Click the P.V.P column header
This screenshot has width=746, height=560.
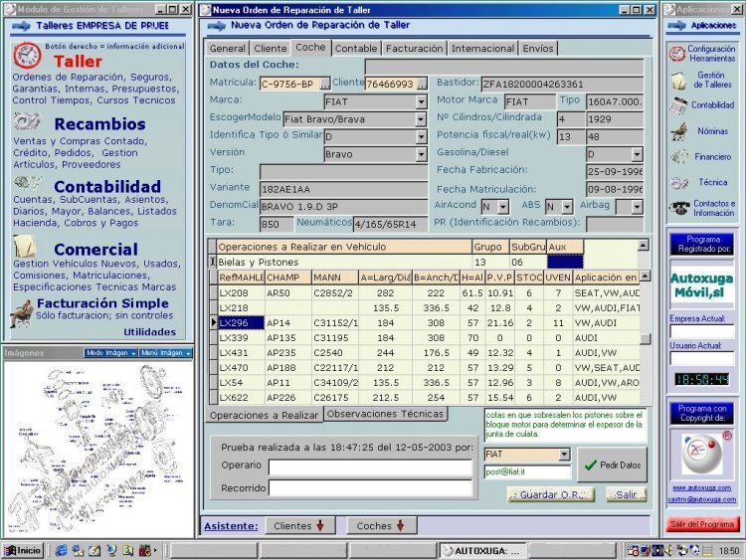point(499,278)
